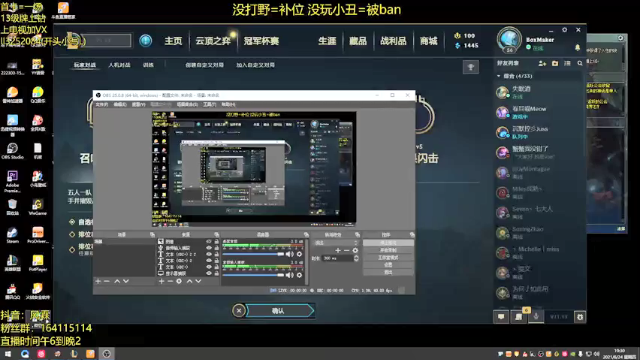Add a new scene in OBS Scenes panel

point(98,281)
